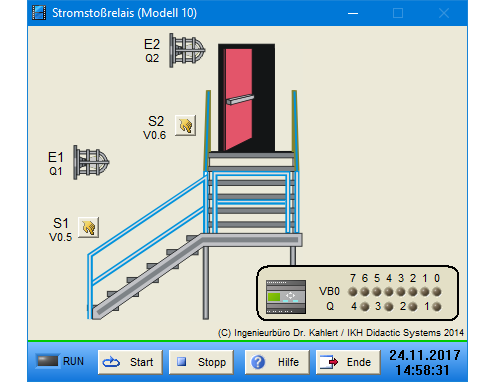Viewport: 497px width, 382px height.
Task: Click output Q2 indicator LED
Action: 413,306
